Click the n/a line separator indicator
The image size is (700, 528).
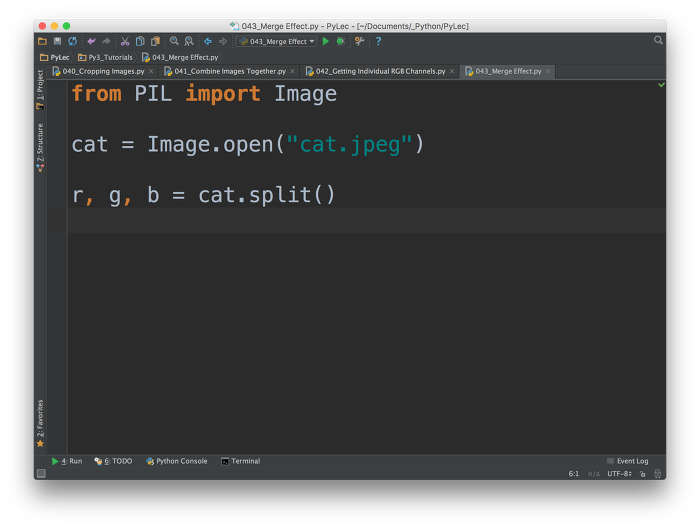(x=594, y=474)
